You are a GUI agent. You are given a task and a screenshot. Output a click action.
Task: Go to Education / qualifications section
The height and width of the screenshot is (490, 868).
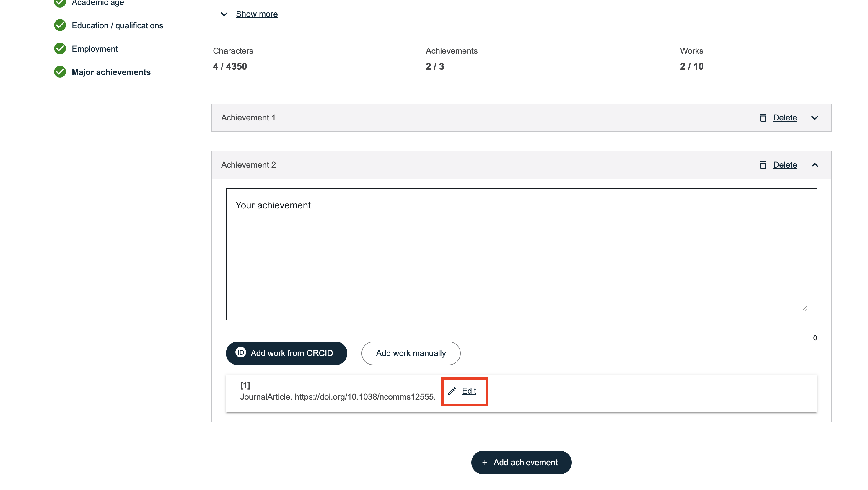(x=117, y=26)
